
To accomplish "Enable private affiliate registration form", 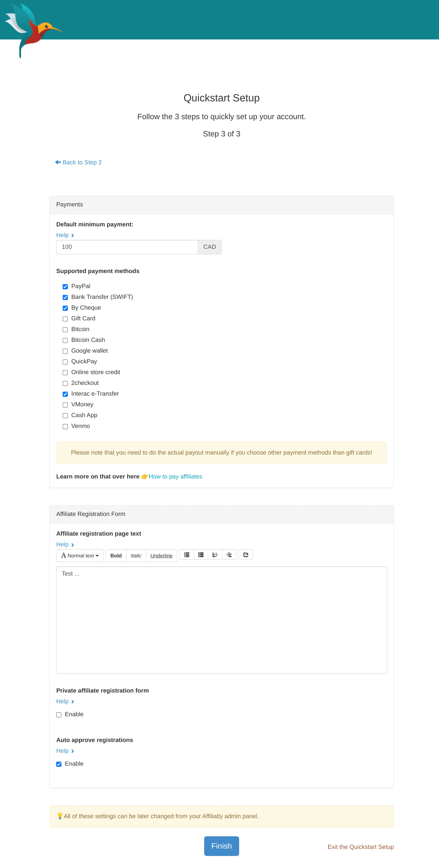I will [x=59, y=715].
